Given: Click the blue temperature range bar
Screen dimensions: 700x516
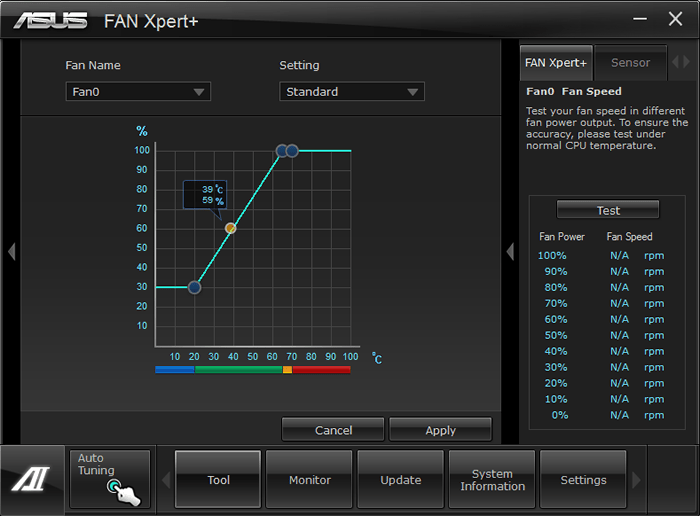Looking at the screenshot, I should (x=175, y=369).
